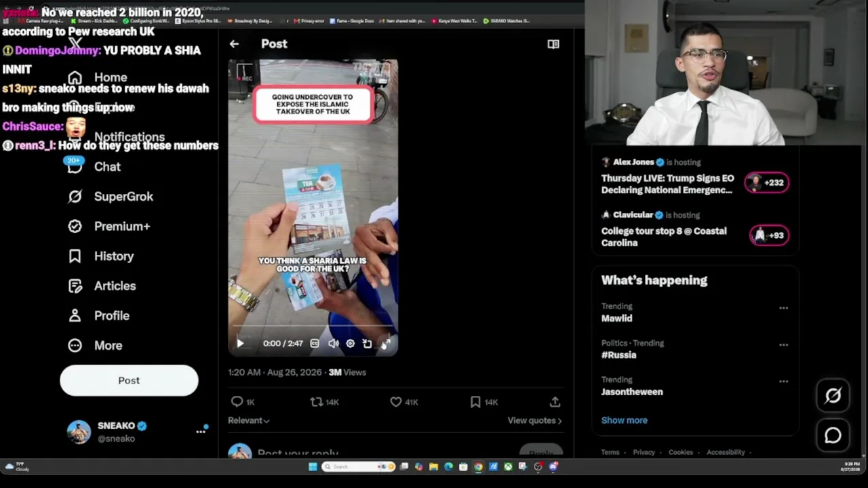Image resolution: width=868 pixels, height=488 pixels.
Task: Open video in picture-in-picture mode
Action: click(367, 344)
